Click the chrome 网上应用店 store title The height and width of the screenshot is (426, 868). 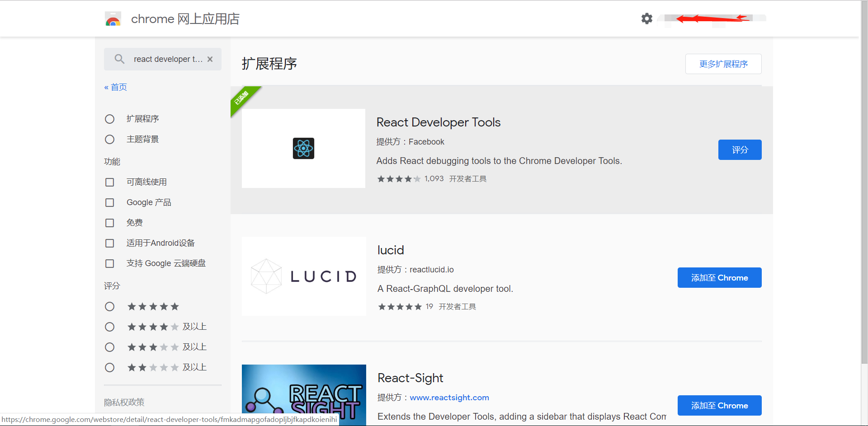(x=185, y=19)
